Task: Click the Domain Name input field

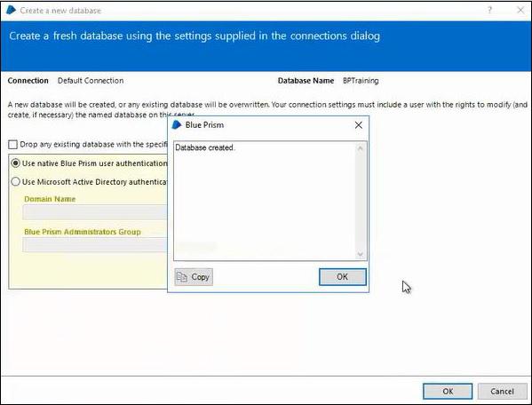Action: click(x=95, y=212)
